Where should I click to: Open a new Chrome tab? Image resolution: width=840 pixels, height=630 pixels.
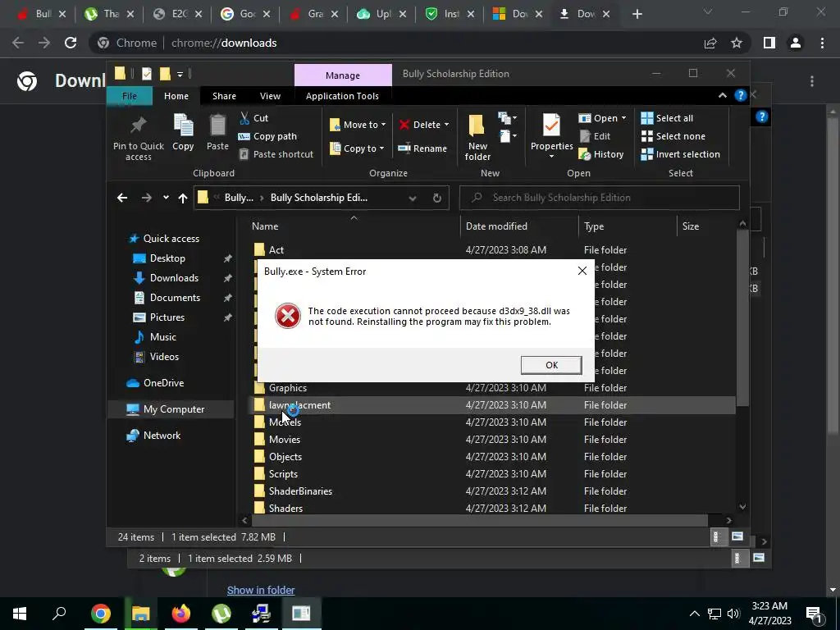(637, 14)
